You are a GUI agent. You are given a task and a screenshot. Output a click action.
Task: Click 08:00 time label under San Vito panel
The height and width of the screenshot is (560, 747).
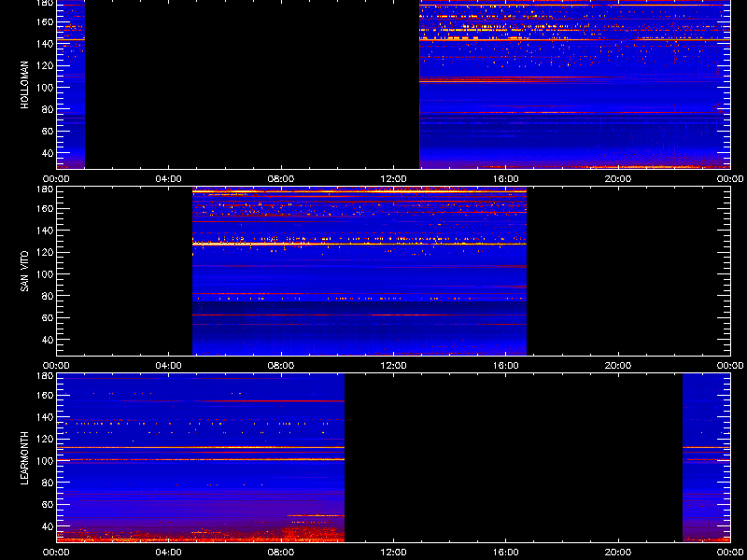(281, 366)
